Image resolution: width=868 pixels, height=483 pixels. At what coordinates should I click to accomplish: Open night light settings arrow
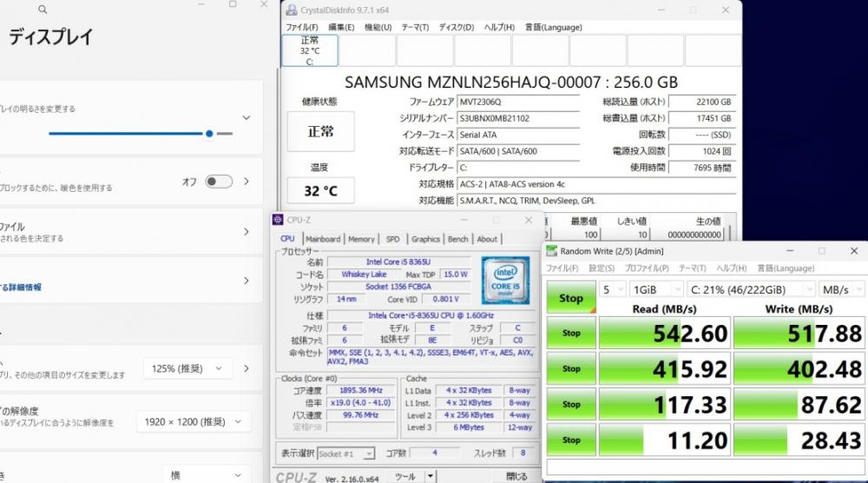click(247, 182)
